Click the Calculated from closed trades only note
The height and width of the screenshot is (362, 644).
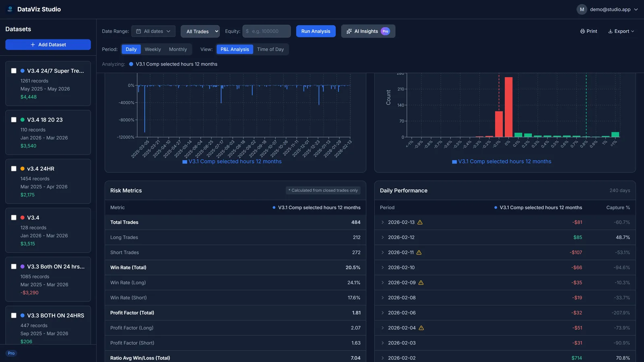click(323, 191)
